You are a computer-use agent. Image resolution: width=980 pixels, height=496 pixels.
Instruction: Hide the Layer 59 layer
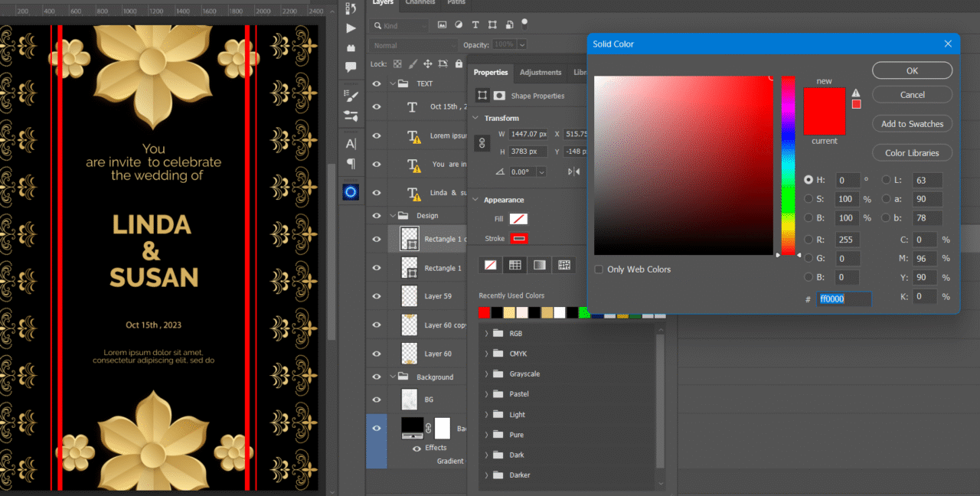[376, 296]
